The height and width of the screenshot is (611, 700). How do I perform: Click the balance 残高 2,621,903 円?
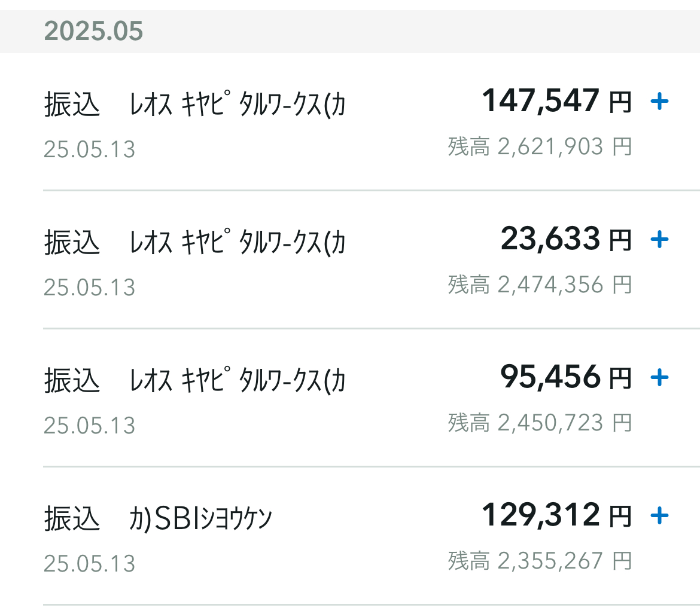[540, 146]
